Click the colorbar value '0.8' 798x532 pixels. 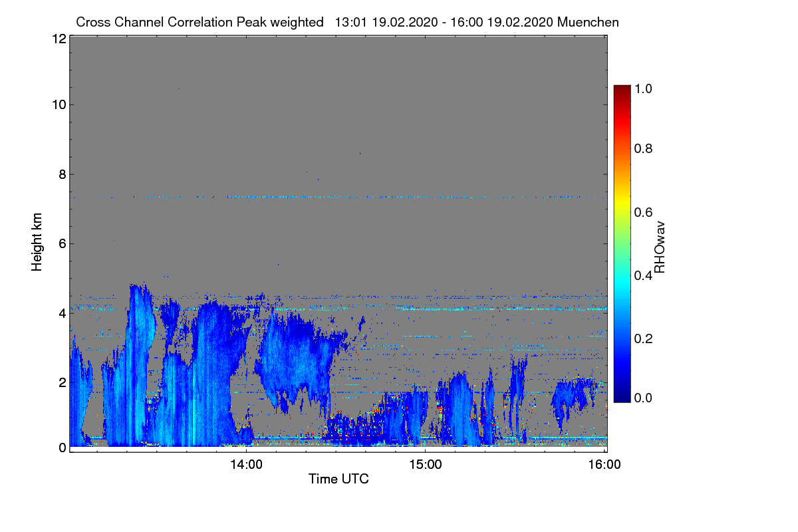(x=642, y=148)
